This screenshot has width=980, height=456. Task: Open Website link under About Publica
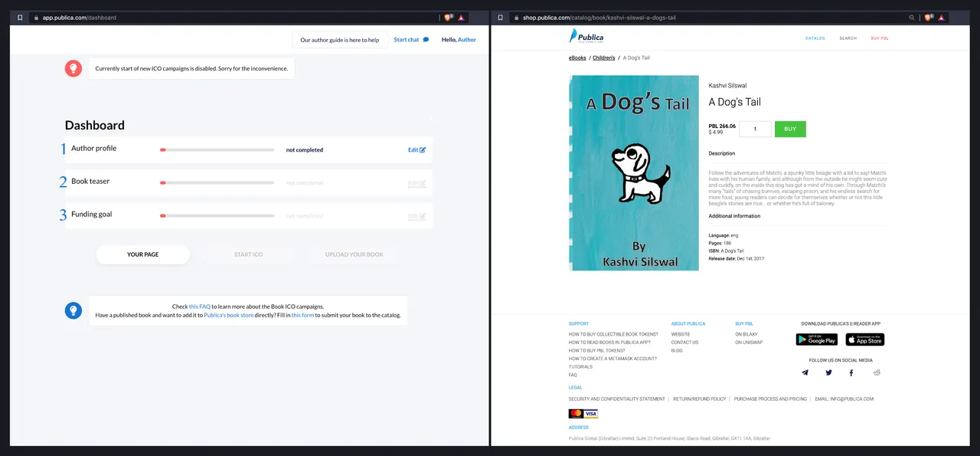point(681,334)
